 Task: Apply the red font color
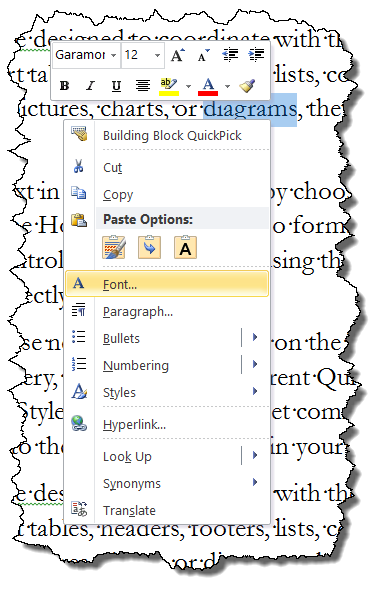[x=208, y=86]
